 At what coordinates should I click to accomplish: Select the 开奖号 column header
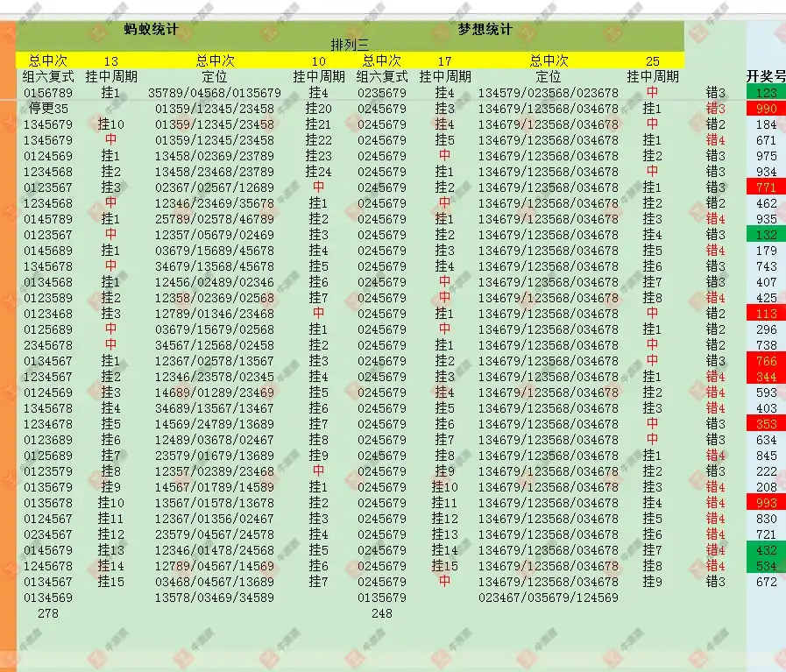[x=766, y=76]
